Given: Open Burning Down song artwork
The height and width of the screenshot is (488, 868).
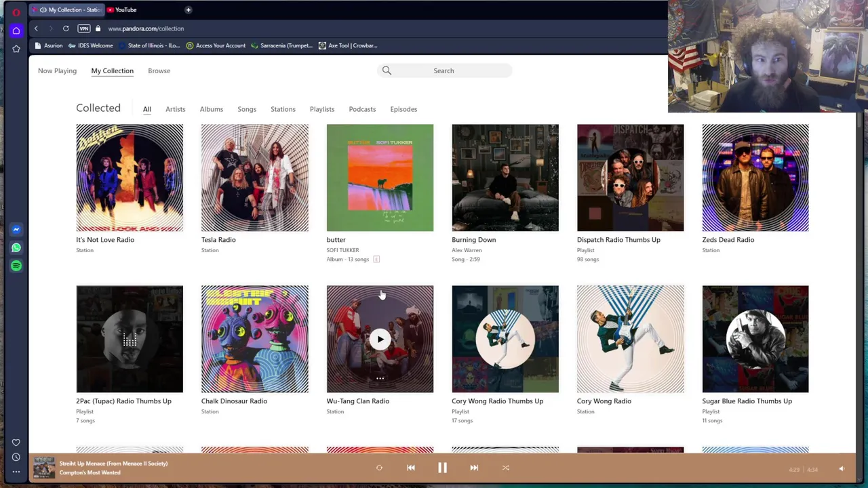Looking at the screenshot, I should 505,178.
